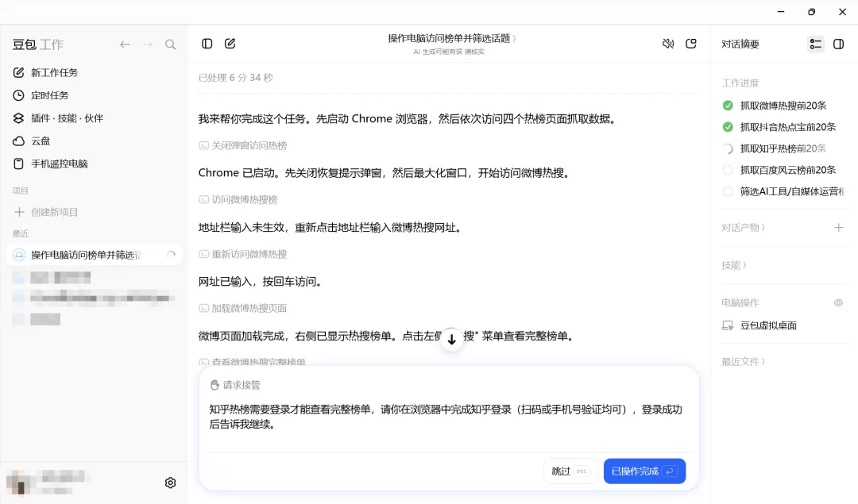Viewport: 858px width, 504px height.
Task: Expand step 访问微博热搜榜
Action: pos(238,199)
